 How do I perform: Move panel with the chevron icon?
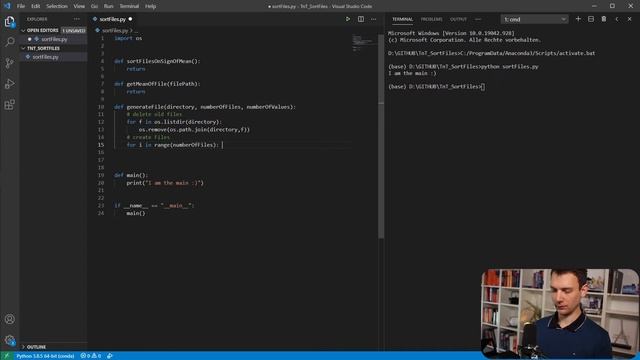(617, 19)
